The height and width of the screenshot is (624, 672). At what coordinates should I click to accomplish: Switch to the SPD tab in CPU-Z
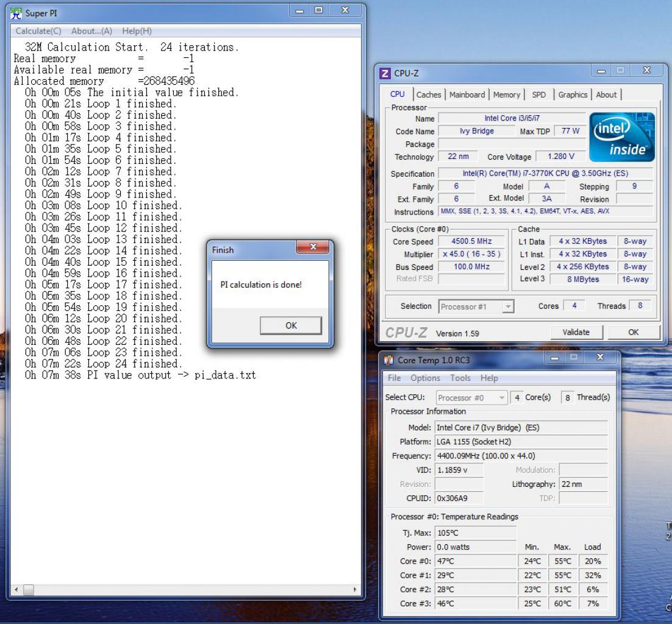(538, 94)
